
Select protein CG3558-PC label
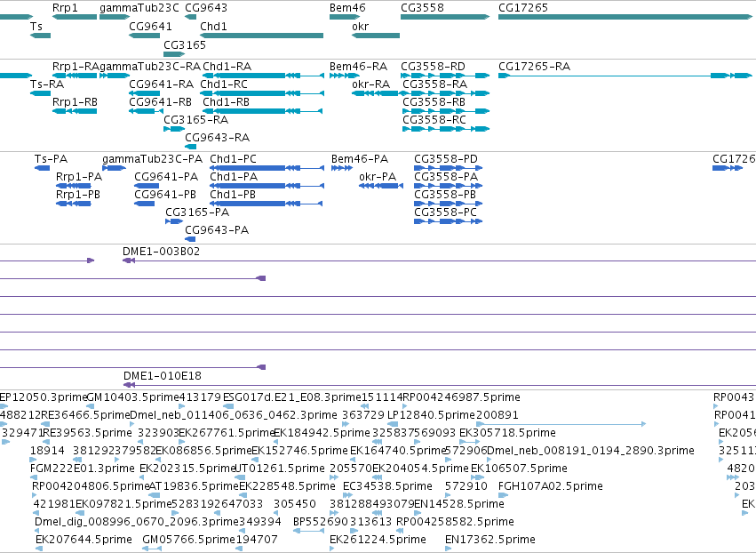point(445,212)
